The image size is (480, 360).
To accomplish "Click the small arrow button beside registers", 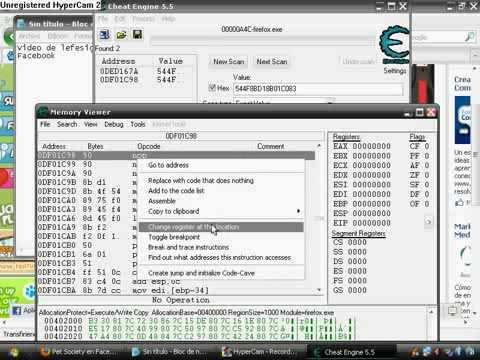I will (x=428, y=222).
